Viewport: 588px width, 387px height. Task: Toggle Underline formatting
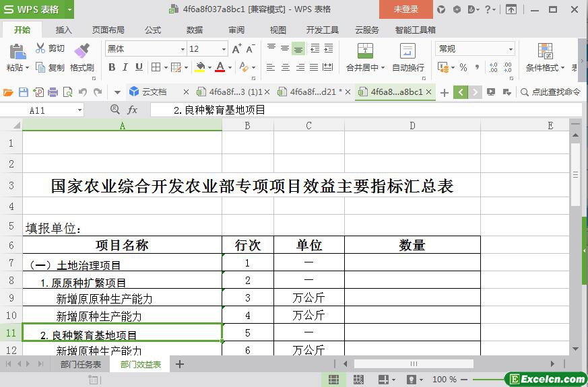(x=139, y=67)
